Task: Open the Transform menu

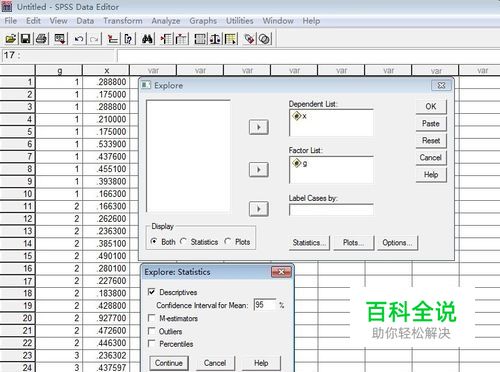Action: [123, 21]
